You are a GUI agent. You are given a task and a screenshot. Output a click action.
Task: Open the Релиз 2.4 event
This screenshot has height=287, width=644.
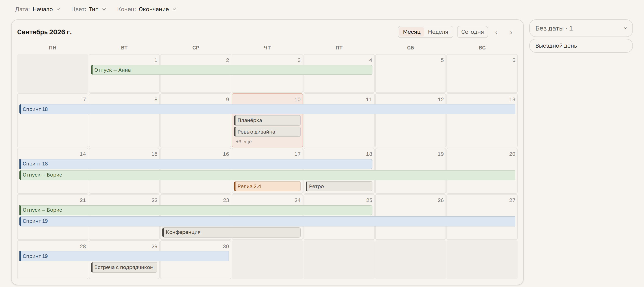click(x=267, y=186)
